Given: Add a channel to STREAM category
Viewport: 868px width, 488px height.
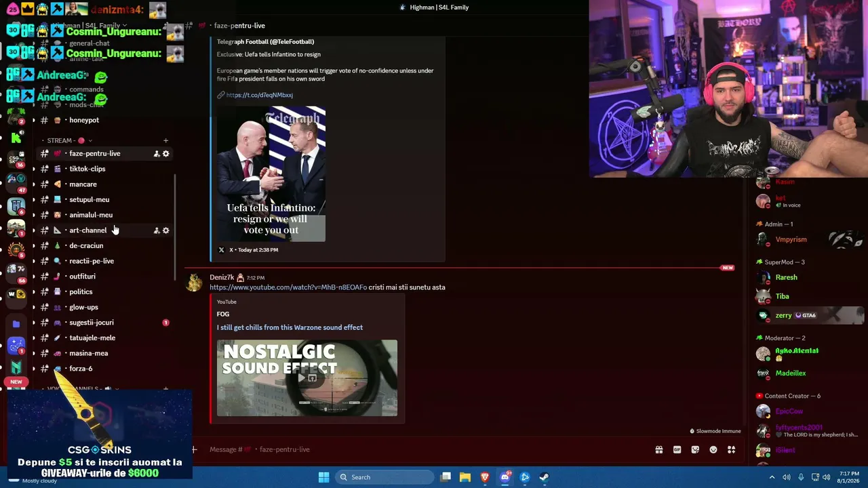Looking at the screenshot, I should [165, 141].
